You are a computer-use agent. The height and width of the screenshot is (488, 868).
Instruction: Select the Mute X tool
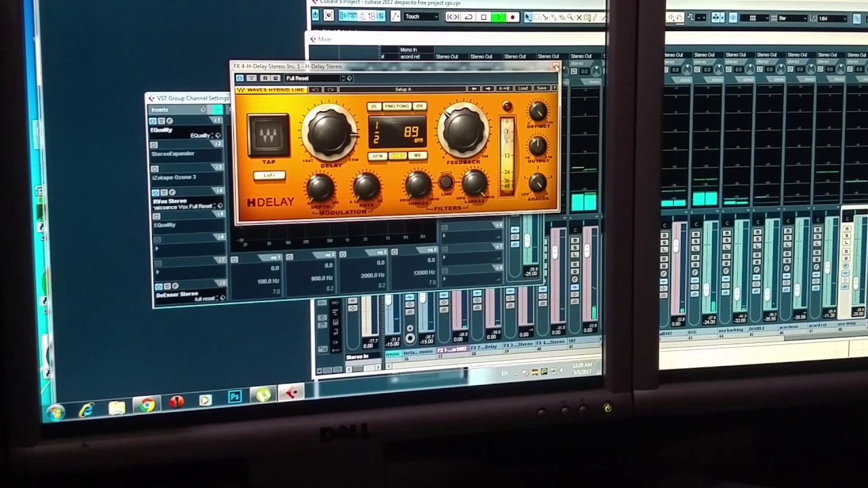coord(579,17)
